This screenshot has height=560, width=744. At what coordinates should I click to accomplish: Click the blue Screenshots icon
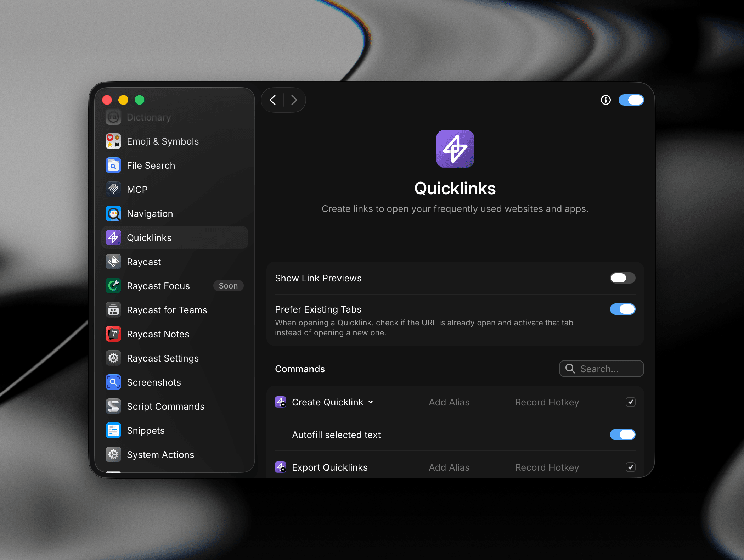click(x=113, y=382)
